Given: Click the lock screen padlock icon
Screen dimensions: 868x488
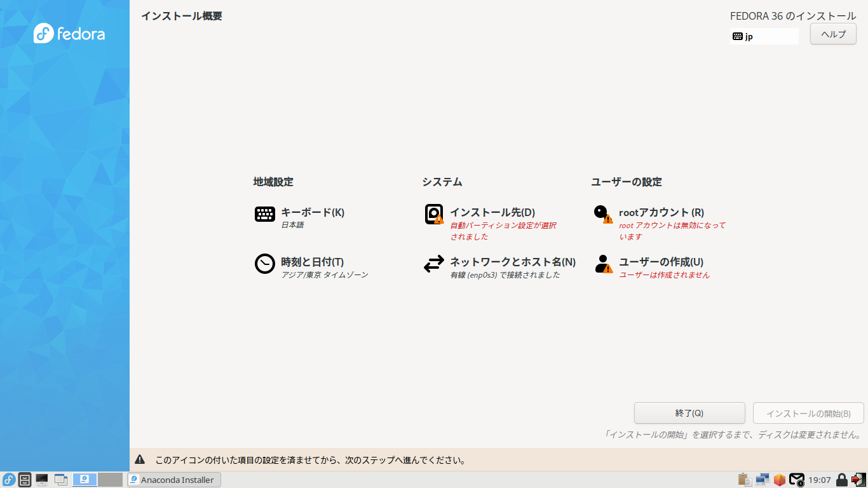Looking at the screenshot, I should (842, 480).
